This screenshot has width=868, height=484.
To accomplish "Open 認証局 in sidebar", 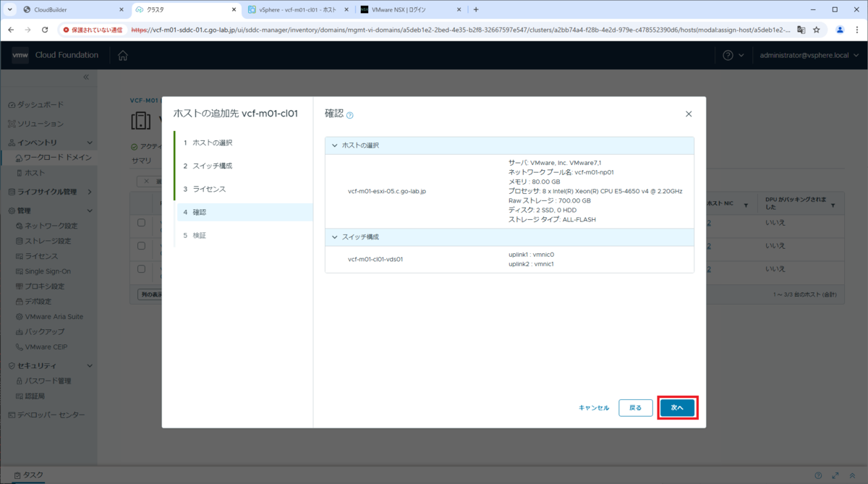I will pyautogui.click(x=31, y=396).
